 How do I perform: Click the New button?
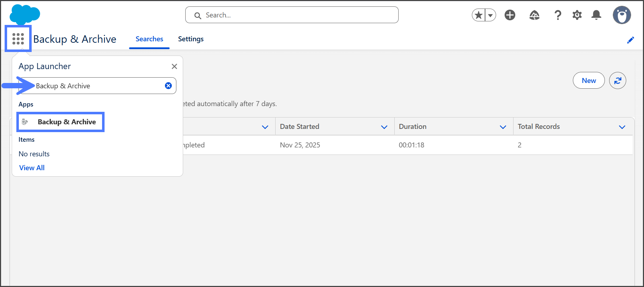click(589, 80)
